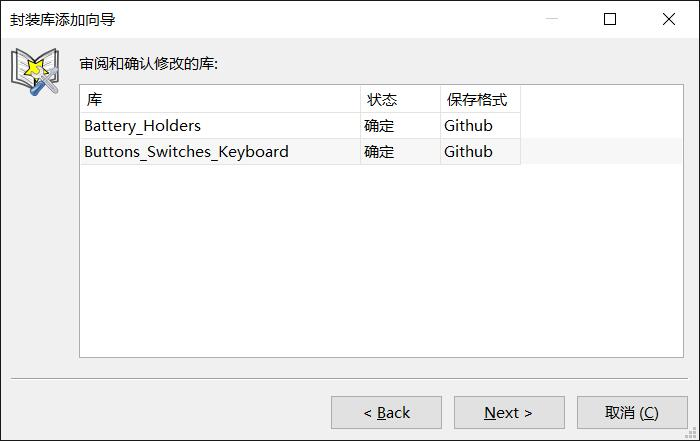Click the library wizard book icon

(x=35, y=71)
